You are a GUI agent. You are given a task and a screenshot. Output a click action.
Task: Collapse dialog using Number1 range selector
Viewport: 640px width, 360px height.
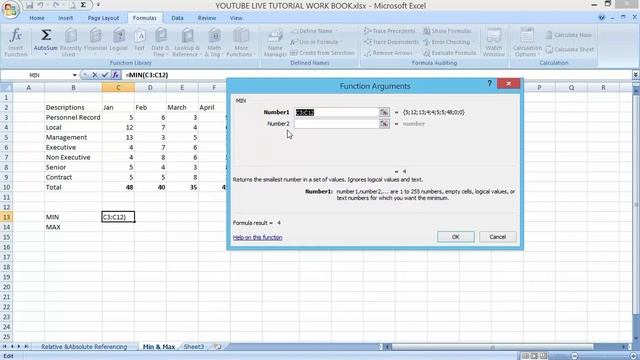tap(384, 112)
